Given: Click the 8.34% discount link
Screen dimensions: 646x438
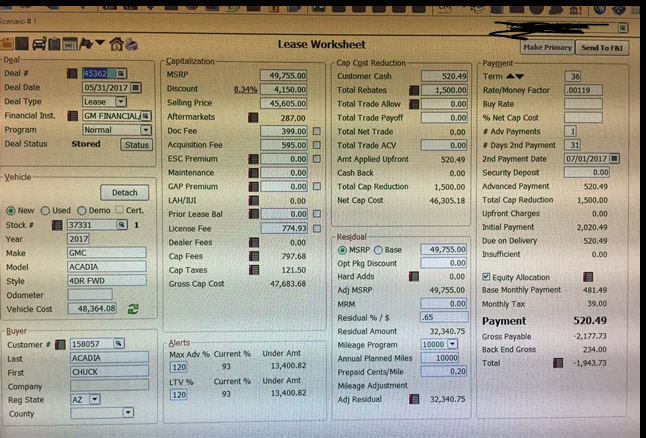Looking at the screenshot, I should 246,89.
